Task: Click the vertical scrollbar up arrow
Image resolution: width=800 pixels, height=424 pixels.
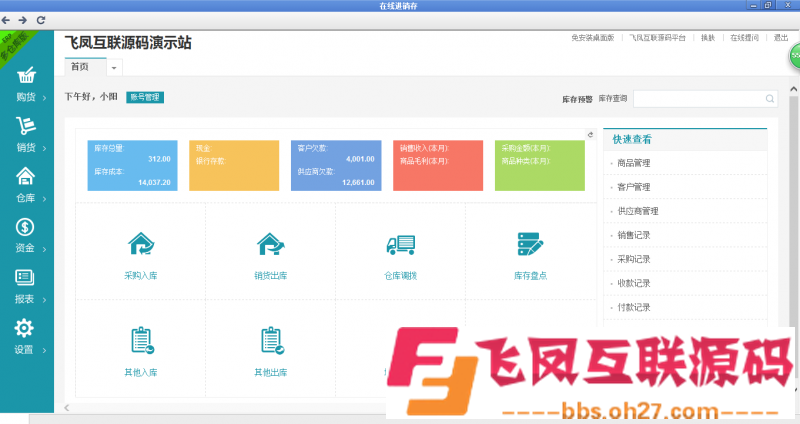Action: pos(793,89)
